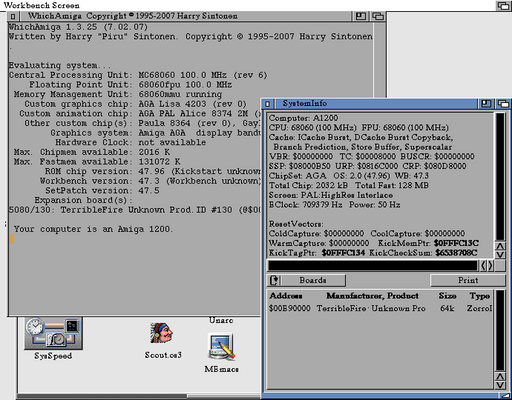The image size is (512, 400).
Task: Click the 'Central Processing Unit: MC68060' line
Action: [138, 75]
